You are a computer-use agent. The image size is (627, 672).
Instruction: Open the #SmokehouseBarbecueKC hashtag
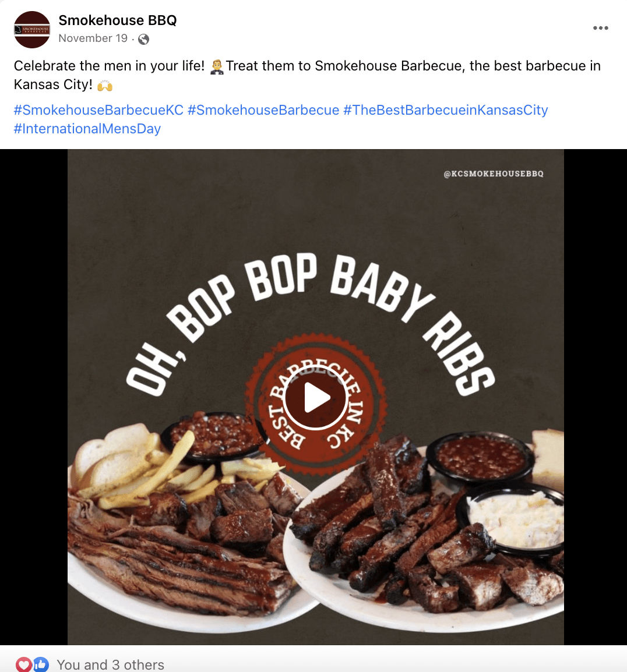pos(98,110)
